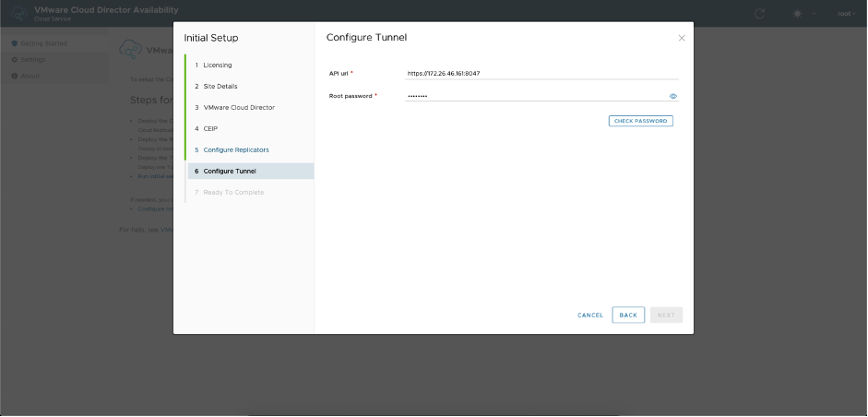Click the About info sidebar icon
The image size is (868, 417).
[15, 76]
